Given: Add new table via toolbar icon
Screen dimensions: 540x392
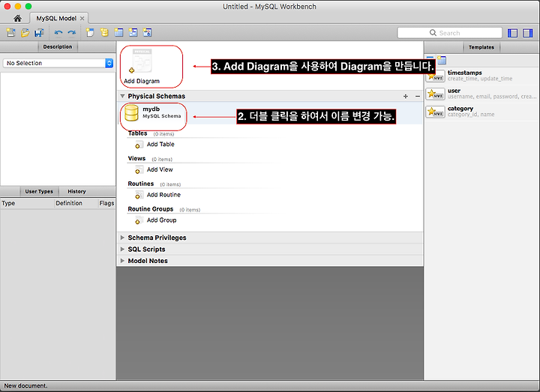Looking at the screenshot, I should coord(118,33).
